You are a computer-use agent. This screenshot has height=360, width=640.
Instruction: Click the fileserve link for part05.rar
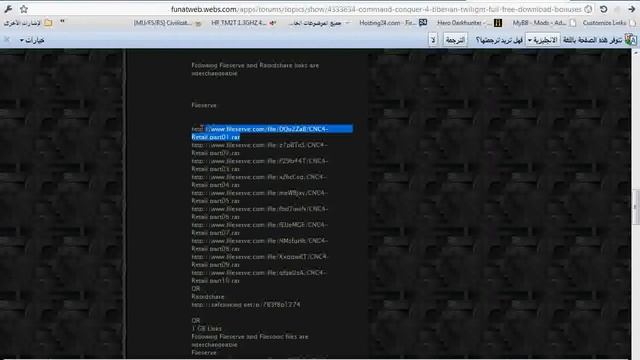tap(260, 197)
